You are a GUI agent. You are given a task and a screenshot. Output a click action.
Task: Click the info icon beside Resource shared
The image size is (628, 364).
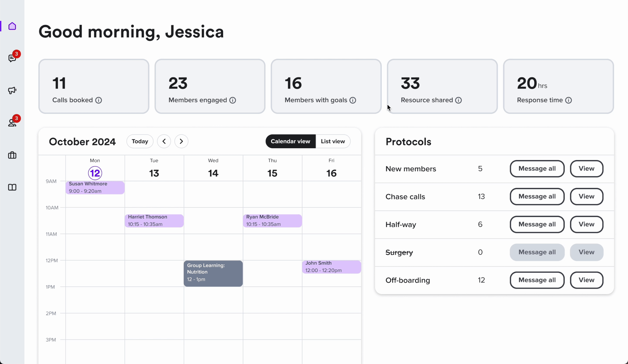(x=458, y=100)
